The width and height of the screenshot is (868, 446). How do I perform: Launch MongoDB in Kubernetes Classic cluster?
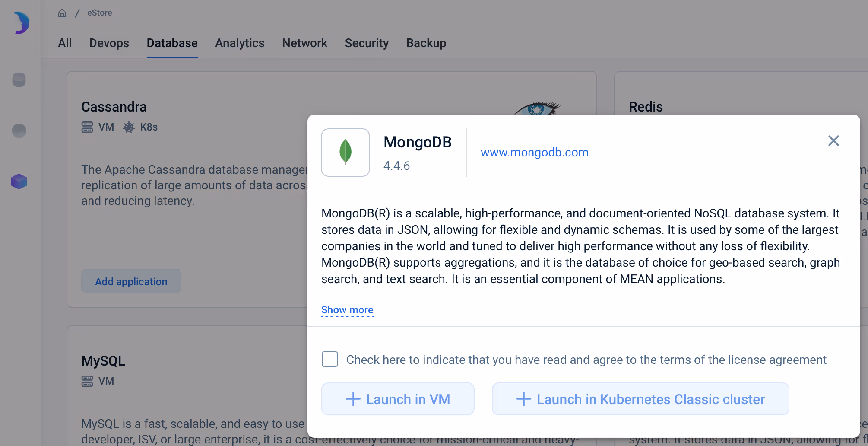point(640,399)
